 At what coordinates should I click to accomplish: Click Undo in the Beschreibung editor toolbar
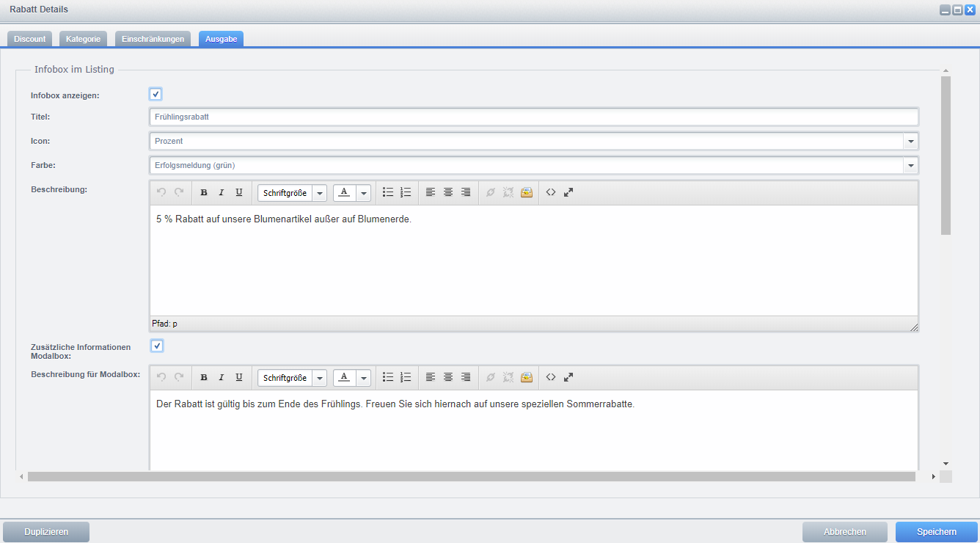[161, 192]
